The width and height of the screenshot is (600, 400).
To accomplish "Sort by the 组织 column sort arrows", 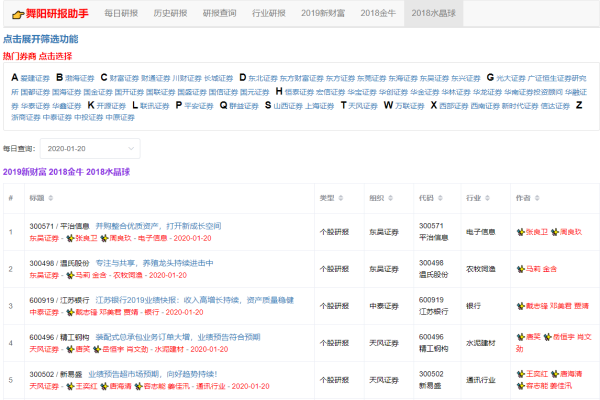I will click(391, 198).
